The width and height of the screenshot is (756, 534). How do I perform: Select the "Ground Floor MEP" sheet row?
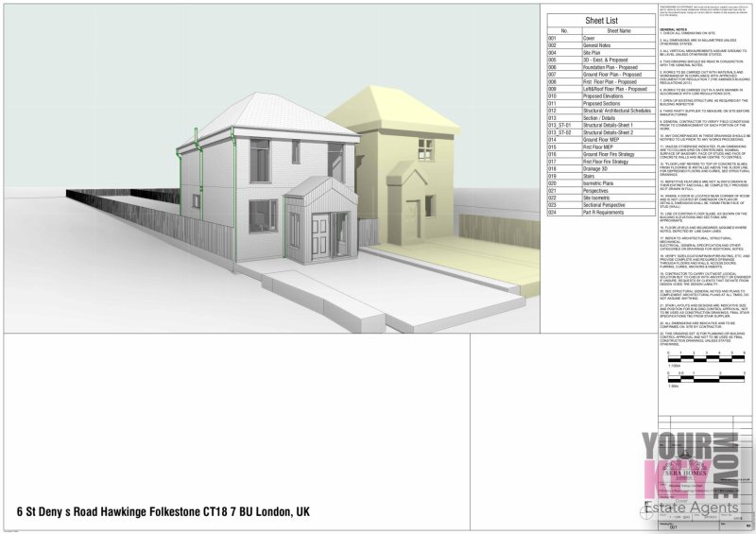point(601,140)
